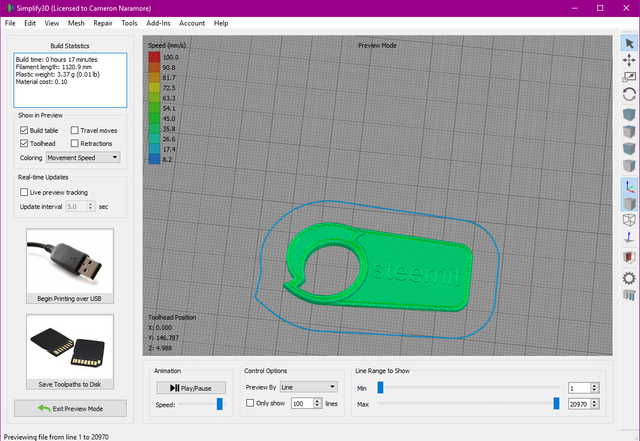Select the normal selection arrow tool
The width and height of the screenshot is (640, 441).
629,43
